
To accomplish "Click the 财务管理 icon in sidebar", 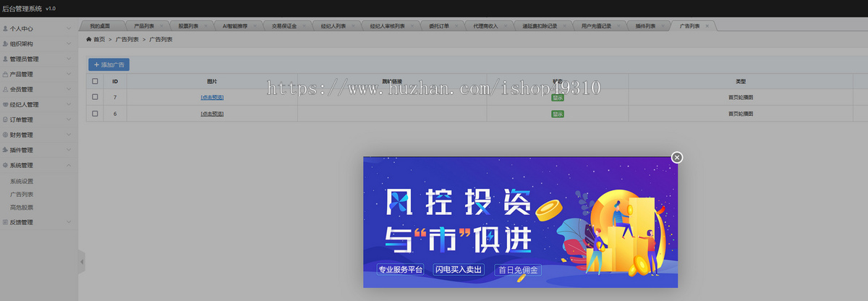I will (x=5, y=135).
